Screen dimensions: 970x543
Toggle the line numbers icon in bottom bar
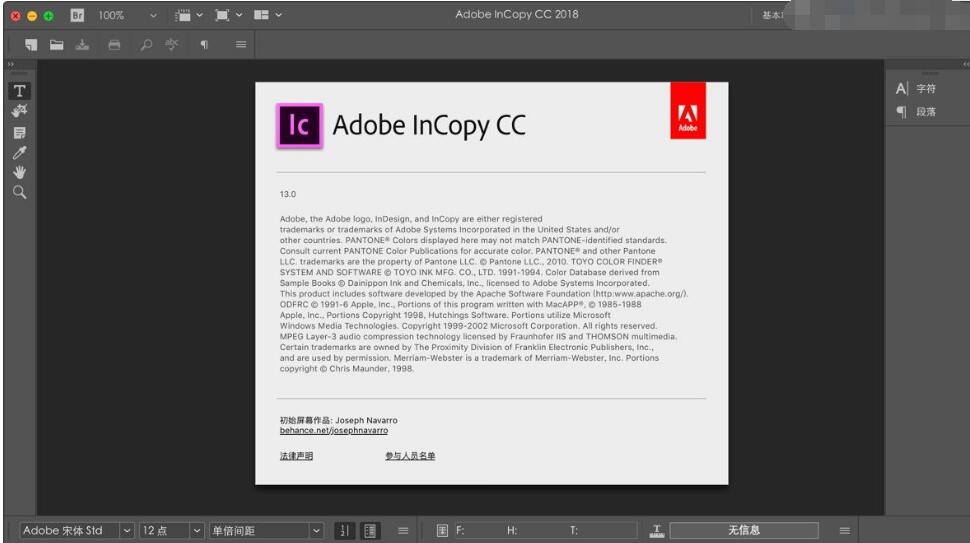point(345,531)
